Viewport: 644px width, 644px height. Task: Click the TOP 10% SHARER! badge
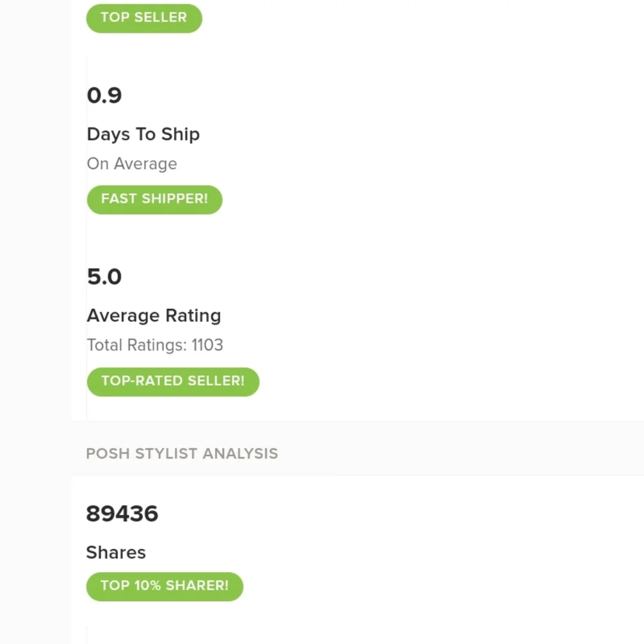[165, 586]
